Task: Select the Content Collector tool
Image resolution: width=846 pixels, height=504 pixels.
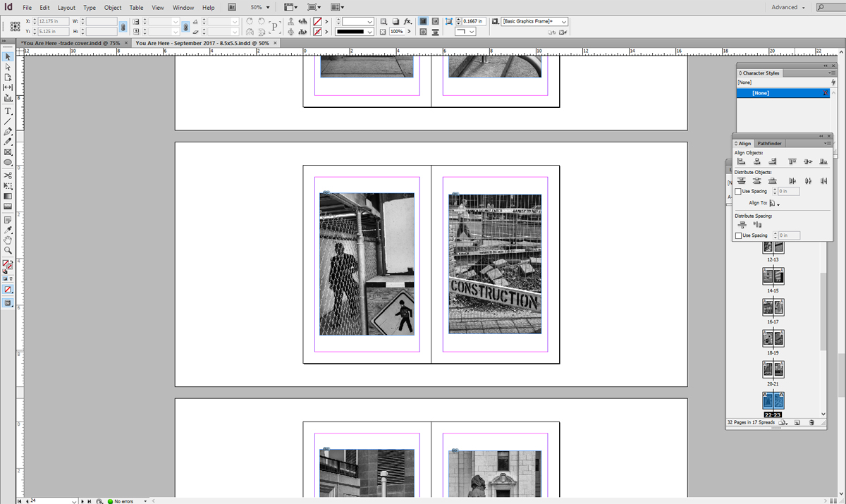Action: 8,98
